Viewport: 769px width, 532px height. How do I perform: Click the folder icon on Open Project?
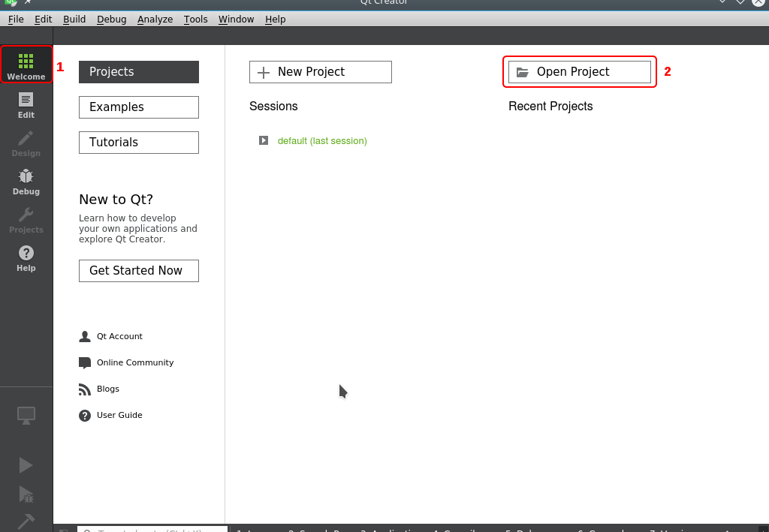(x=523, y=73)
